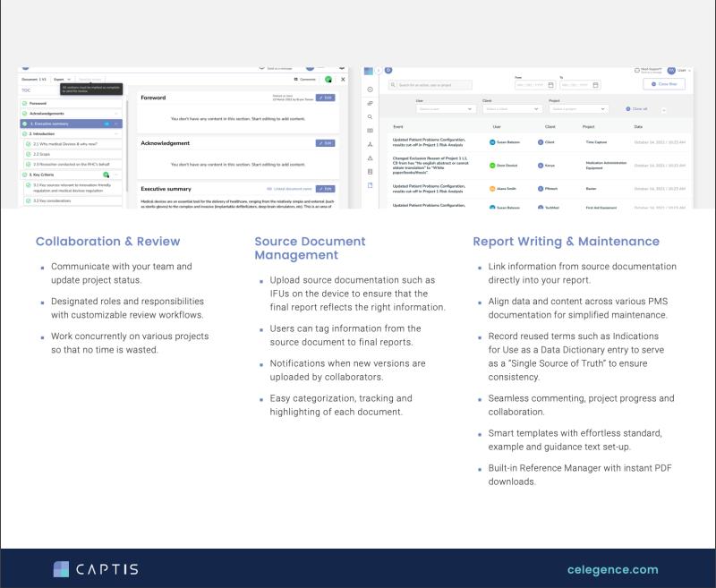Viewport: 716px width, 588px height.
Task: Open the document list icon in sidebar
Action: pos(370,172)
